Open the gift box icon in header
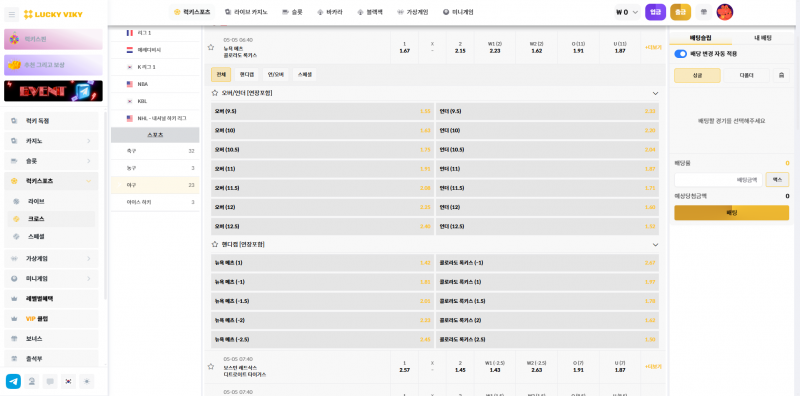The height and width of the screenshot is (396, 800). pos(704,12)
